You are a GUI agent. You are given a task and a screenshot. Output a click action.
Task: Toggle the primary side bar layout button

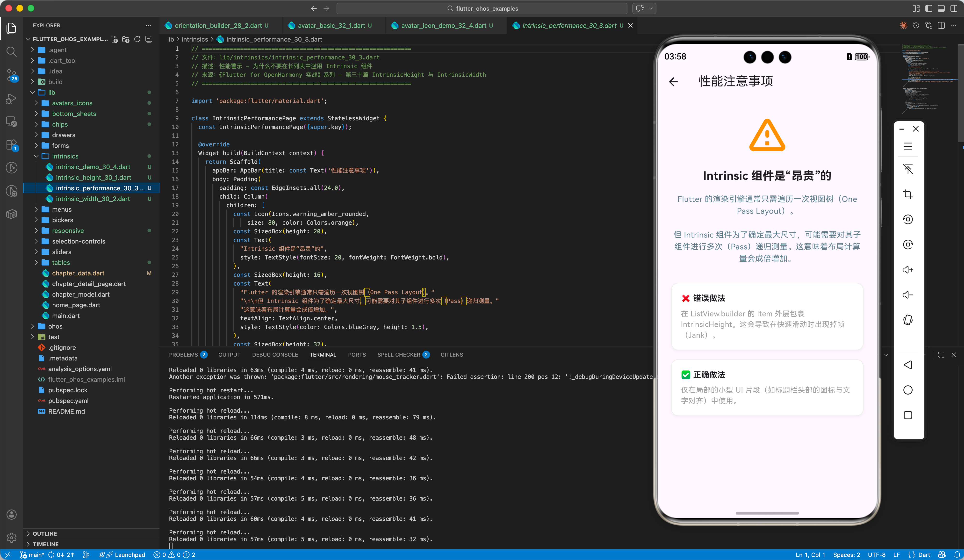(928, 8)
